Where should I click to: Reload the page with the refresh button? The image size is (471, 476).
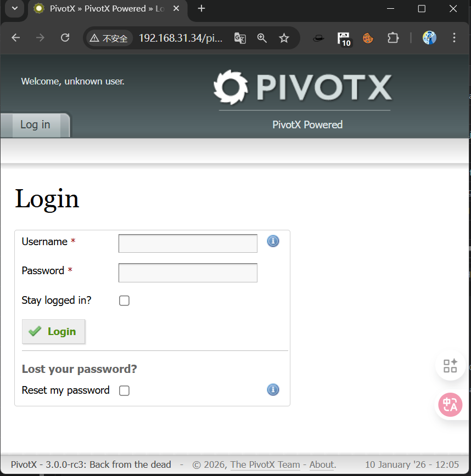coord(65,38)
